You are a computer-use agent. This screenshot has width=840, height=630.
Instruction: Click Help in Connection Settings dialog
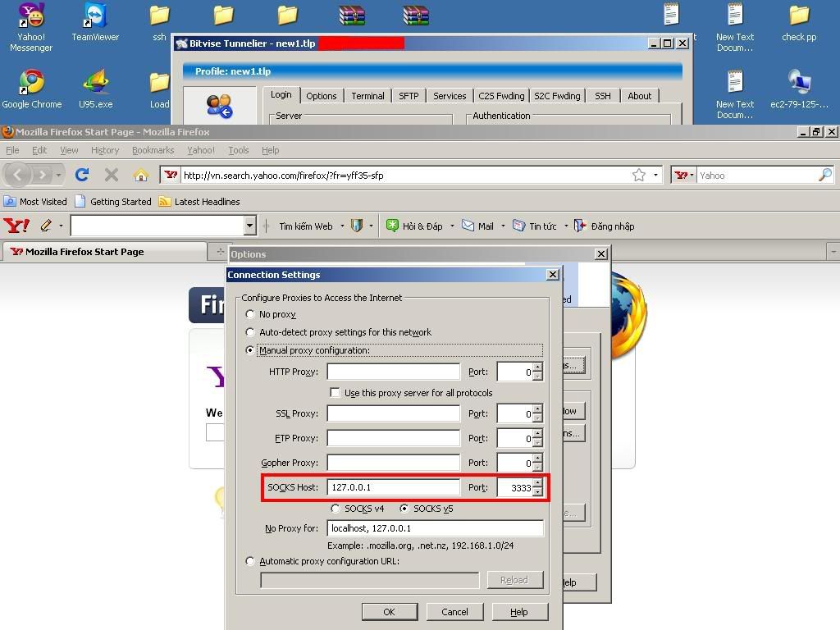click(x=519, y=612)
